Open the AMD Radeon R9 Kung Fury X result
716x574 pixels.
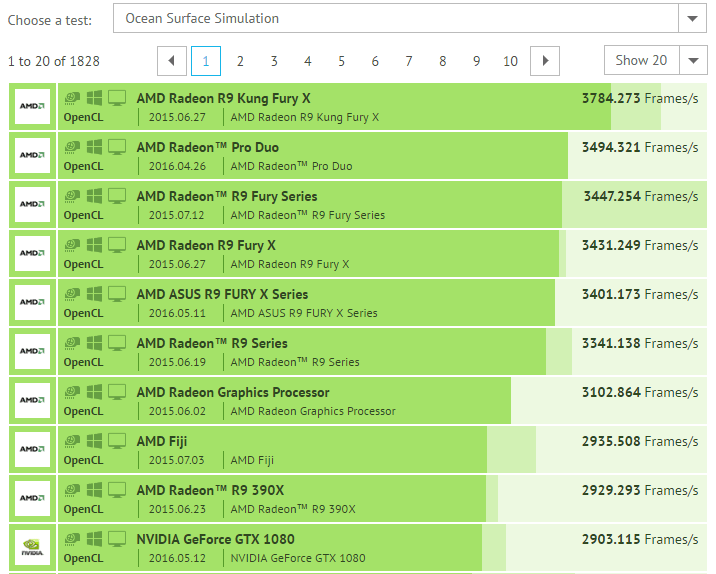click(x=223, y=98)
